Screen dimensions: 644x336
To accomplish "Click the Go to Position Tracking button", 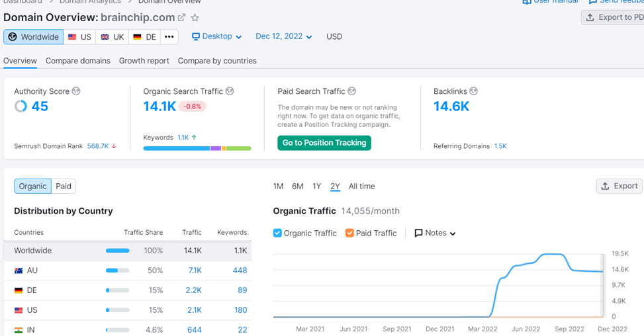I will point(324,143).
